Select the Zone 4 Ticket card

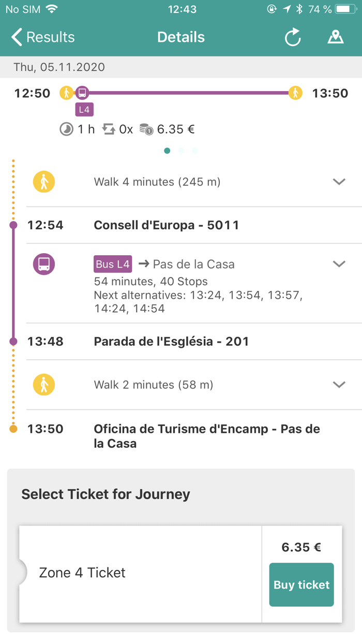tap(140, 573)
